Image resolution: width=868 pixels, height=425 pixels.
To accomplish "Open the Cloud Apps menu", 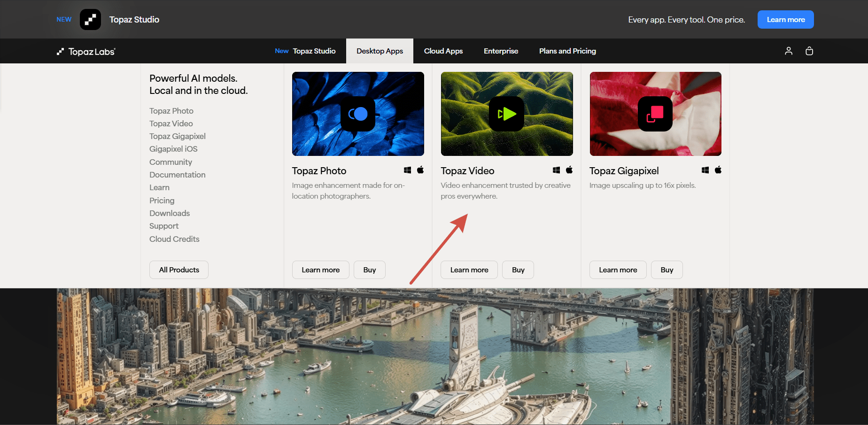I will tap(443, 51).
